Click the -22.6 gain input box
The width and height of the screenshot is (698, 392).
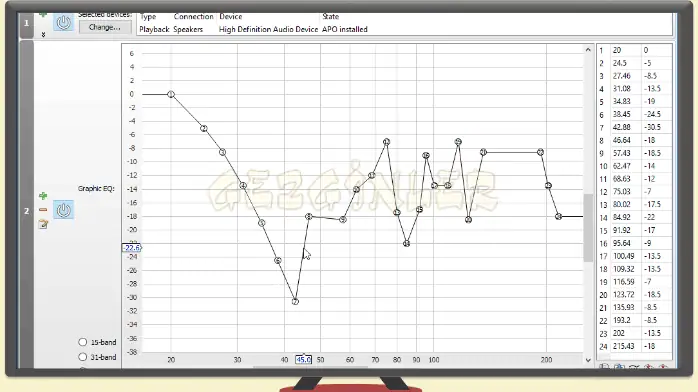pos(131,248)
